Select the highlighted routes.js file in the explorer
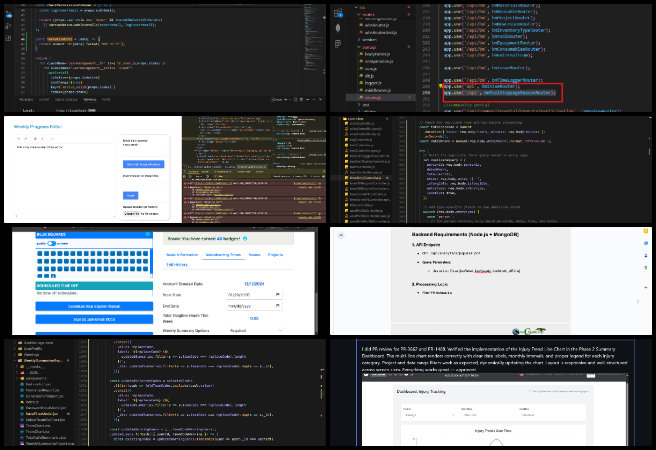This screenshot has height=450, width=656. click(380, 97)
